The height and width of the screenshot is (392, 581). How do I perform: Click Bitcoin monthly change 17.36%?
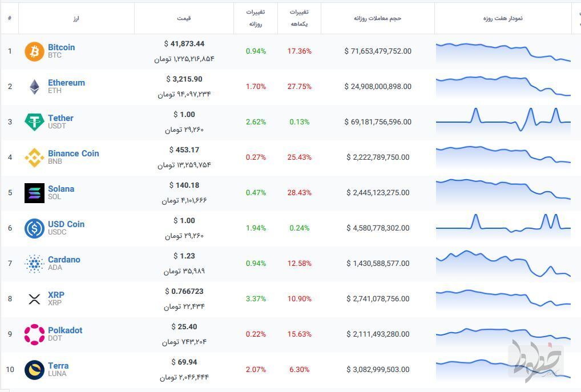pyautogui.click(x=300, y=51)
